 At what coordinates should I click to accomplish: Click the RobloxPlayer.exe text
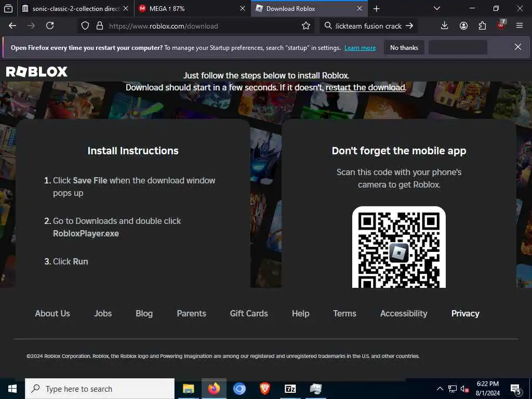(86, 233)
